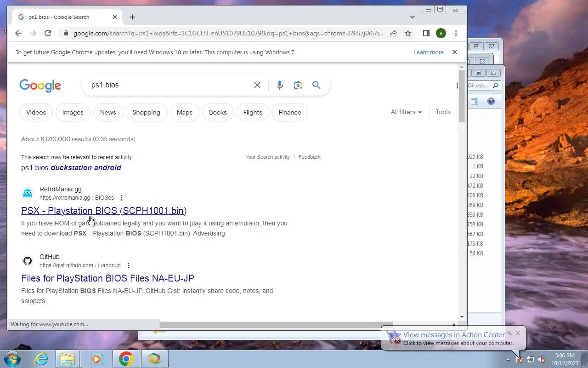Open Windows Explorer from the taskbar
This screenshot has width=588, height=368.
click(x=68, y=359)
